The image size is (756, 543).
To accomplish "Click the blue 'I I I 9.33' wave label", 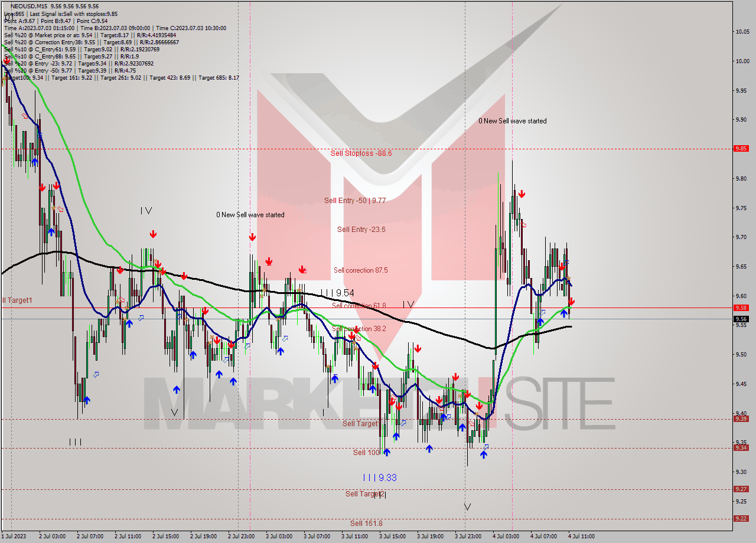I will click(x=380, y=477).
